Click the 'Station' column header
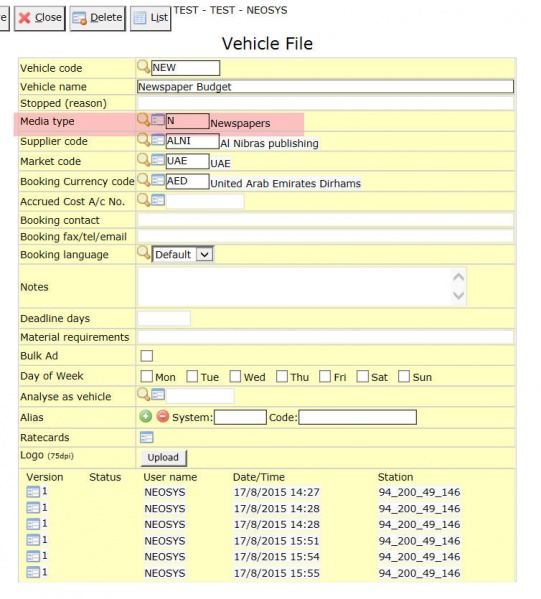 click(x=395, y=477)
